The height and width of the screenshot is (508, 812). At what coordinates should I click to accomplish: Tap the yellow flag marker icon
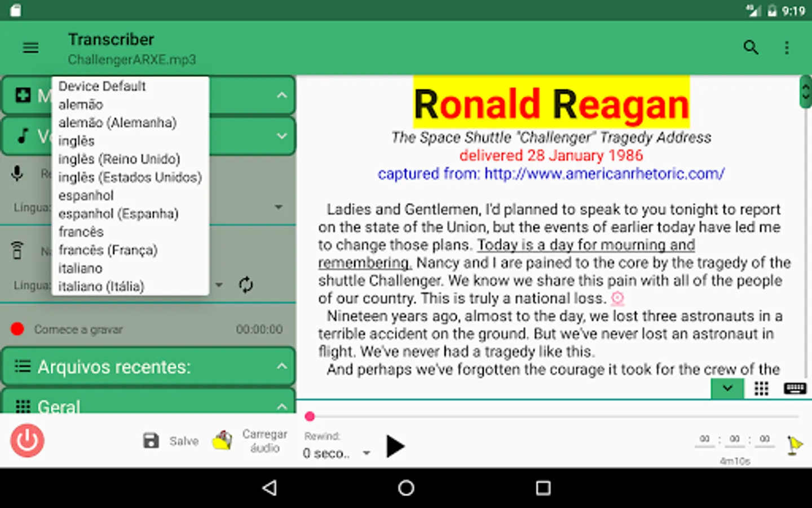795,446
